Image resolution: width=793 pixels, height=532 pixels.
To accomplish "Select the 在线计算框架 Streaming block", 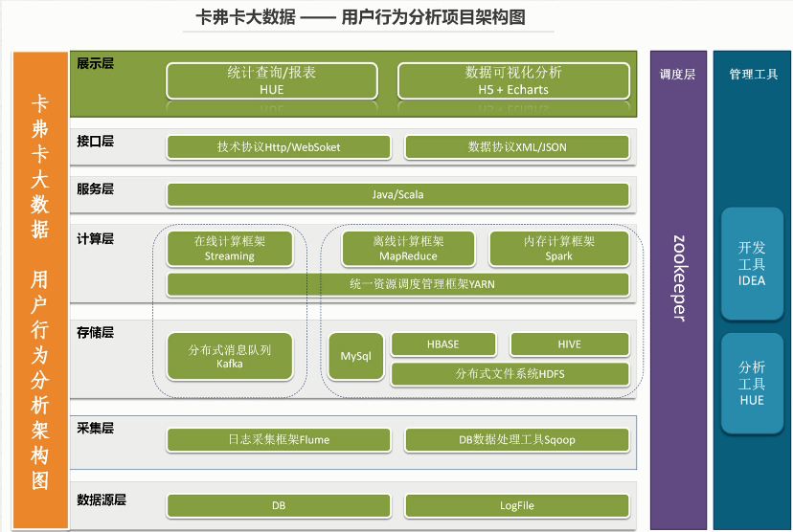I will coord(230,248).
